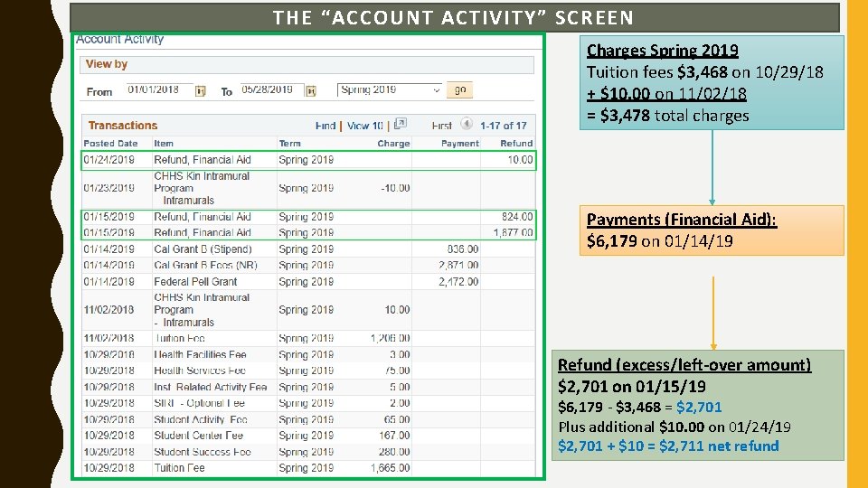Click the go button

[460, 89]
